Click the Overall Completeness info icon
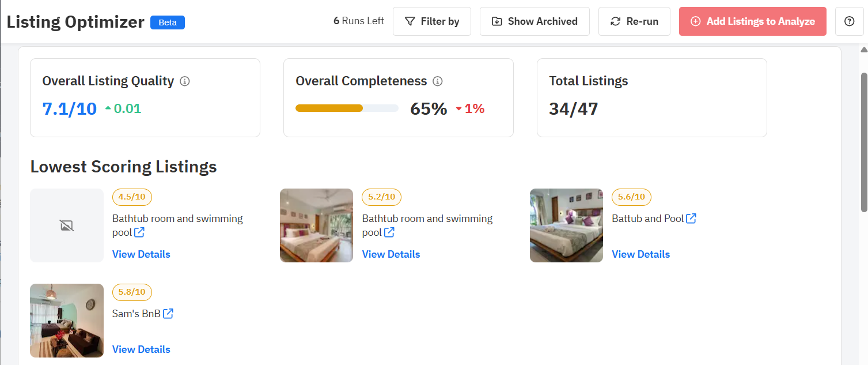The height and width of the screenshot is (365, 868). (438, 81)
